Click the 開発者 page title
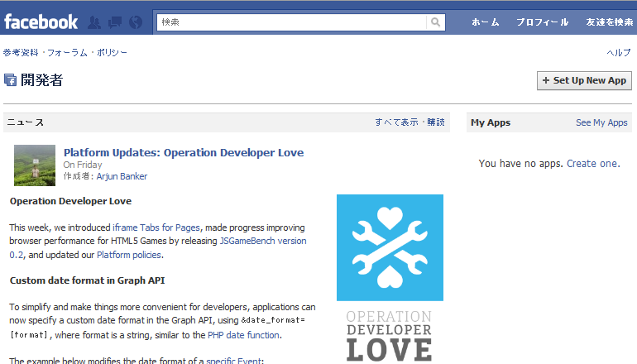 coord(42,79)
